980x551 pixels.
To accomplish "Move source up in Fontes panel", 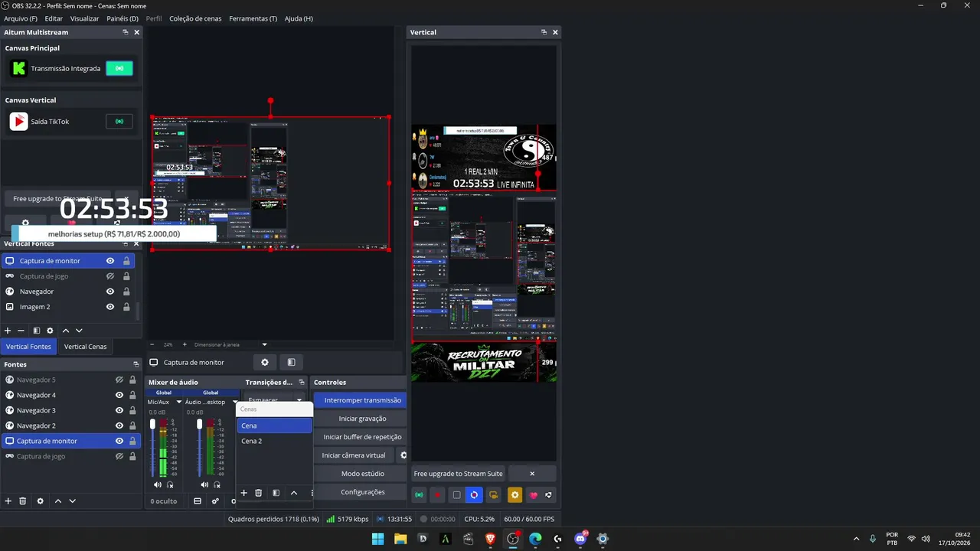I will coord(58,501).
